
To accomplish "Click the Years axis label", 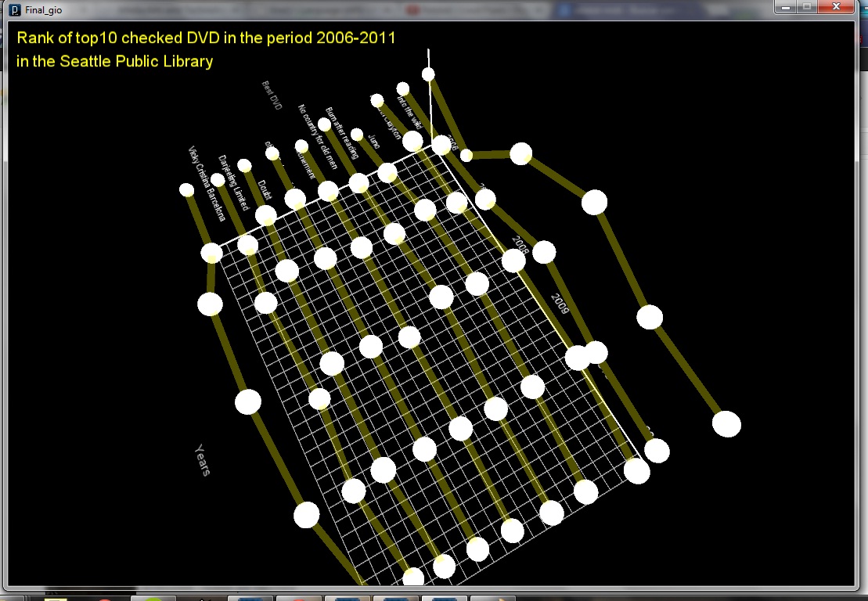I will click(x=203, y=459).
